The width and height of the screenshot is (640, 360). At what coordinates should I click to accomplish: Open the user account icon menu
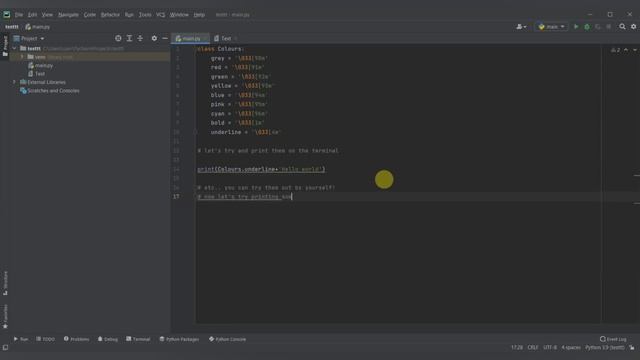coord(521,27)
